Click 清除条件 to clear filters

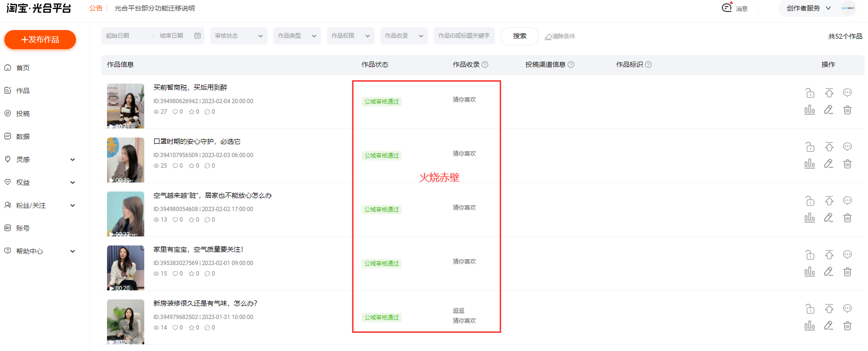(560, 36)
